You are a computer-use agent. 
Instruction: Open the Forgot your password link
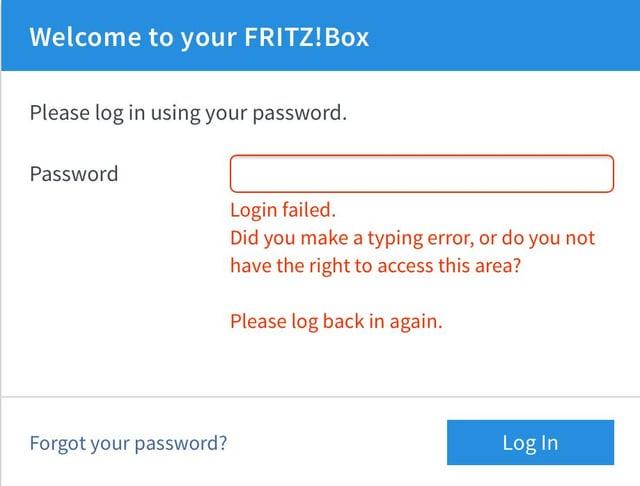[x=128, y=442]
